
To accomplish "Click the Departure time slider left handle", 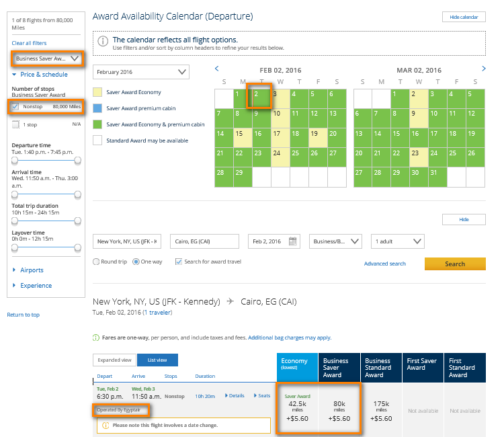I will 15,160.
